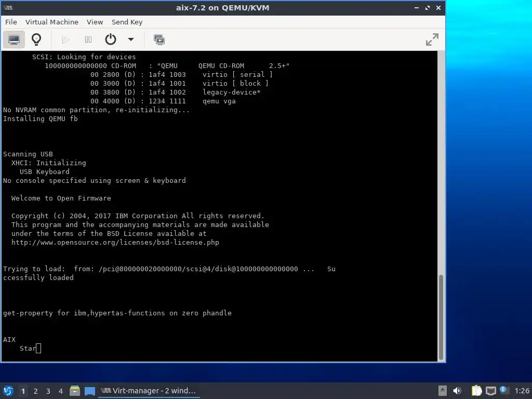The width and height of the screenshot is (532, 399).
Task: Maximize the aix-7.2 window
Action: pyautogui.click(x=428, y=7)
